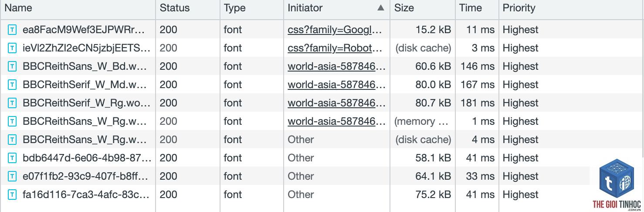Click the 33 ms time value
The width and height of the screenshot is (644, 212).
[x=481, y=177]
